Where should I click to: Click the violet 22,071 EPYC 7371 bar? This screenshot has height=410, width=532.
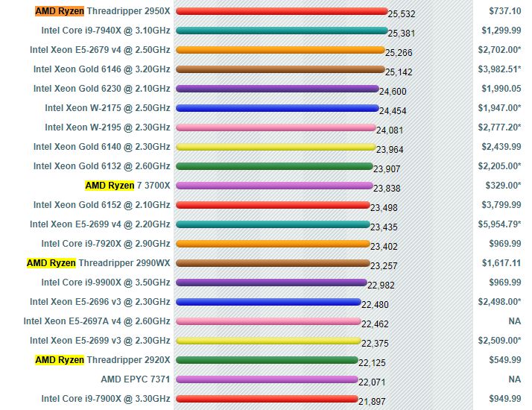267,379
